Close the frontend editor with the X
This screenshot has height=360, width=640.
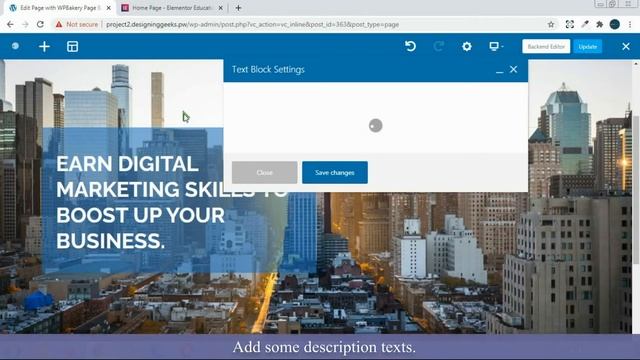[626, 47]
